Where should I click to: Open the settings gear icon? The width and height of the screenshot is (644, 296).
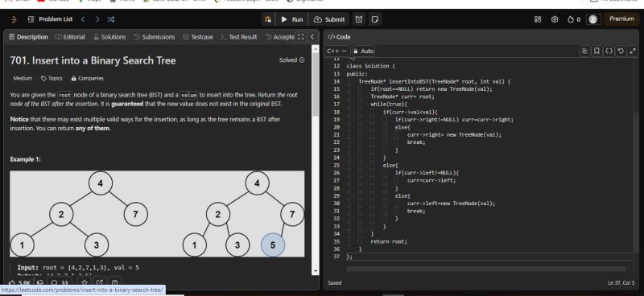click(555, 19)
